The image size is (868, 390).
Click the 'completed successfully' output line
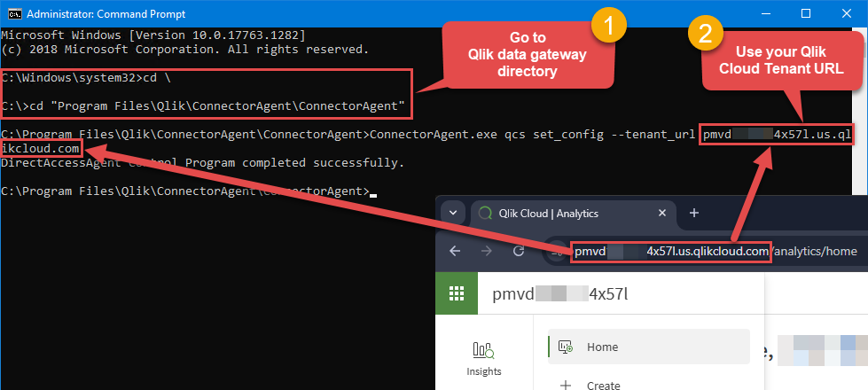click(x=203, y=162)
